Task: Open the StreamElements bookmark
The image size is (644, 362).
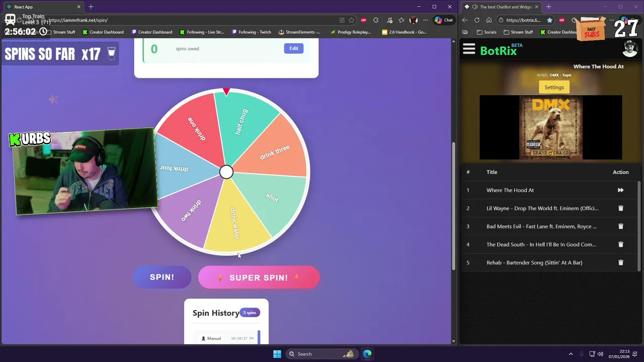Action: click(299, 32)
